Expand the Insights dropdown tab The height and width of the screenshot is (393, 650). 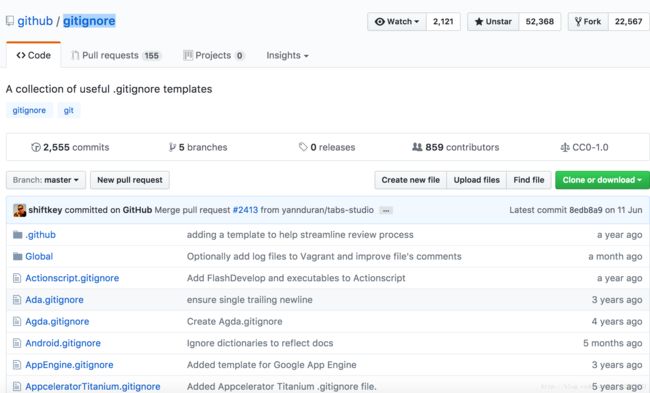[x=287, y=56]
